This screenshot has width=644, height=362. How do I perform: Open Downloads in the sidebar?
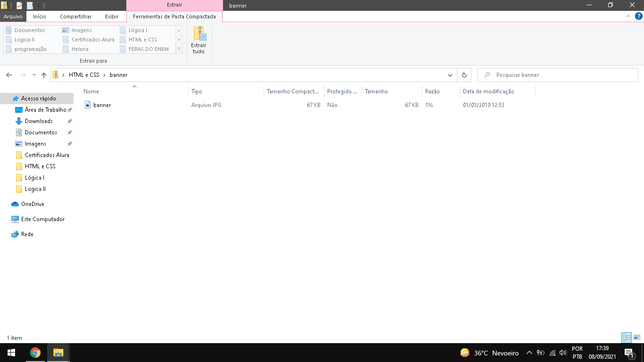pyautogui.click(x=39, y=121)
